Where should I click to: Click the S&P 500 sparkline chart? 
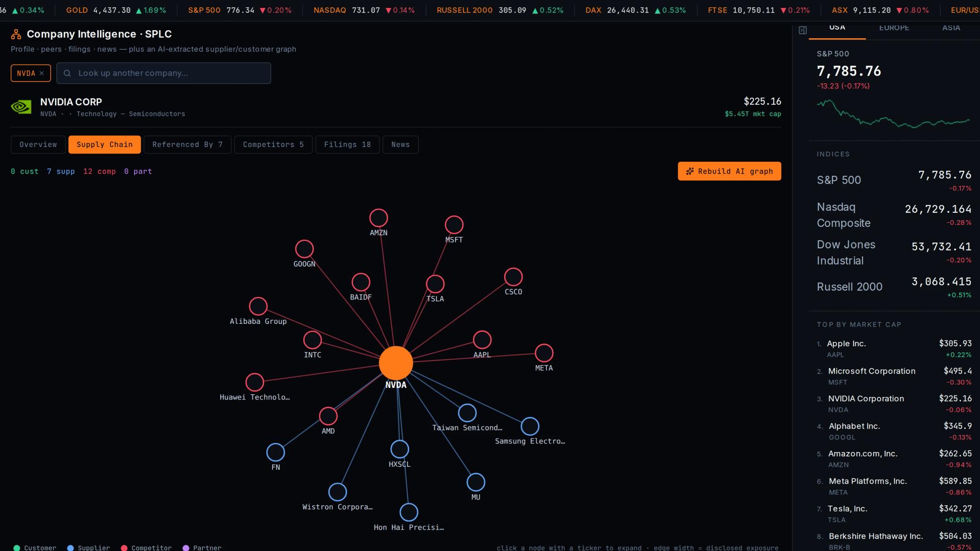pos(893,114)
